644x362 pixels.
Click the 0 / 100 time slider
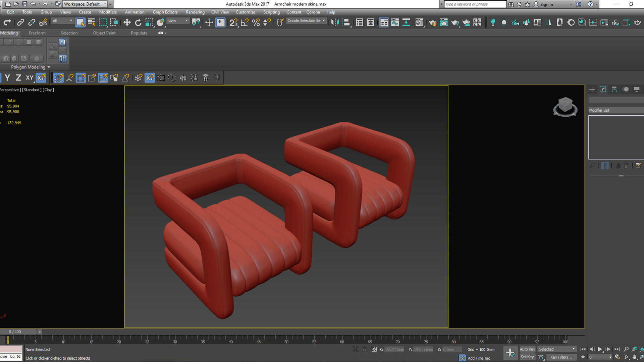point(18,332)
